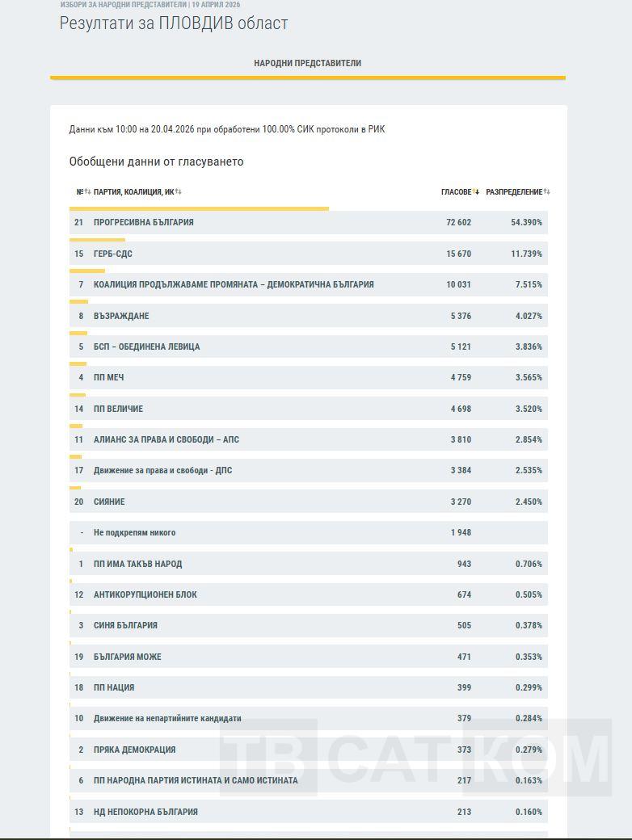Click the sort icon beside the № column

[x=88, y=192]
